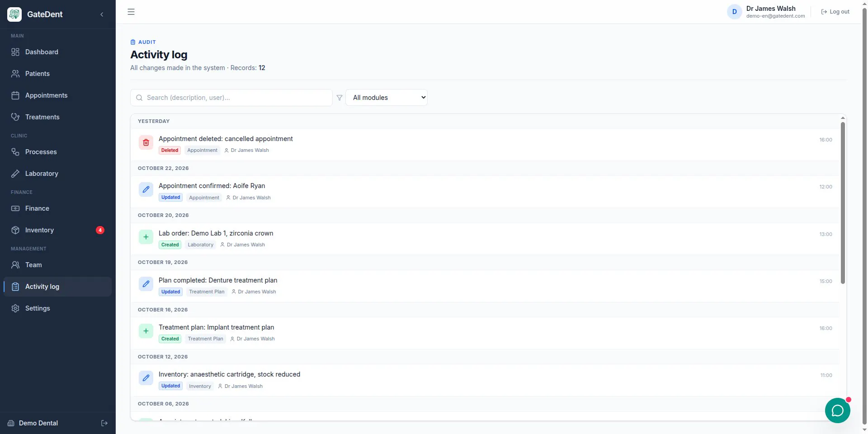Click the activity list scrollbar thumb

pyautogui.click(x=843, y=203)
